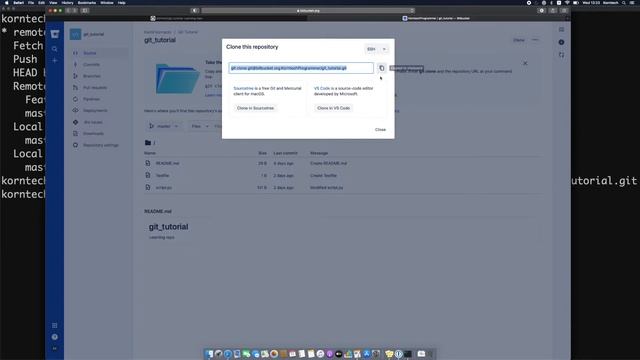Image resolution: width=640 pixels, height=360 pixels.
Task: Clone in VS Code button
Action: tap(333, 108)
